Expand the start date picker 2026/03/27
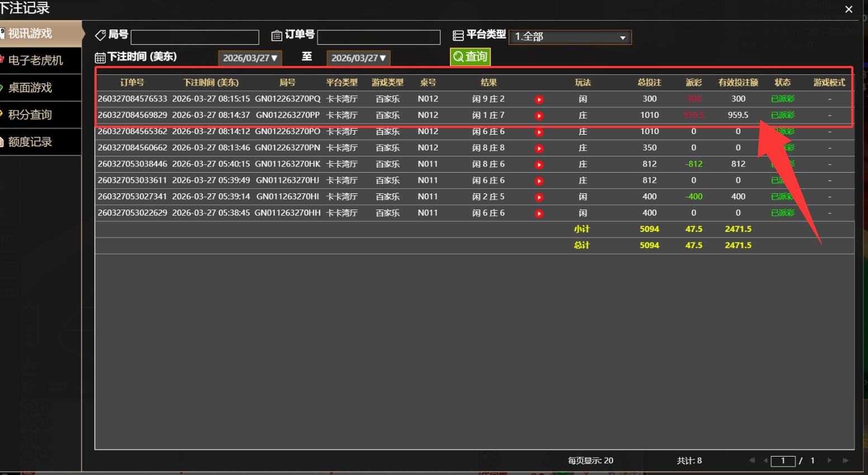Screen dimensions: 868x475 [x=250, y=58]
